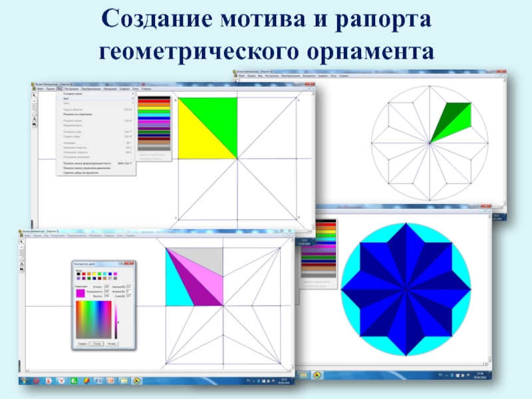Click the clock in the bottom-right system tray

479,376
